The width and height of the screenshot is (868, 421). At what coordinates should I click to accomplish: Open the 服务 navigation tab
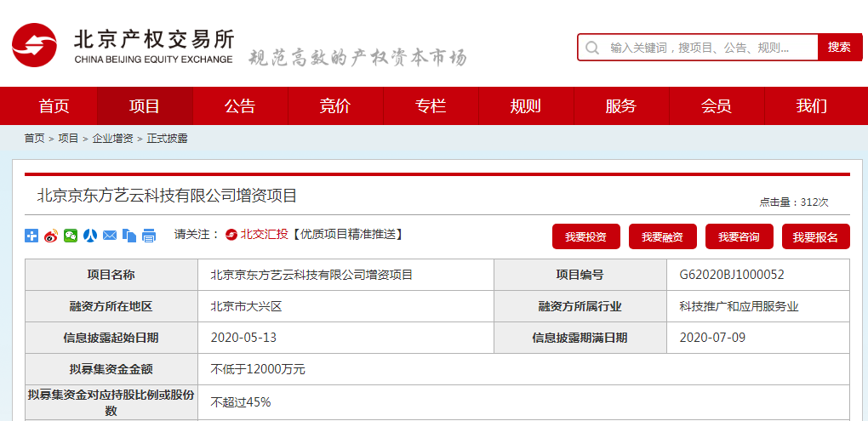point(621,105)
